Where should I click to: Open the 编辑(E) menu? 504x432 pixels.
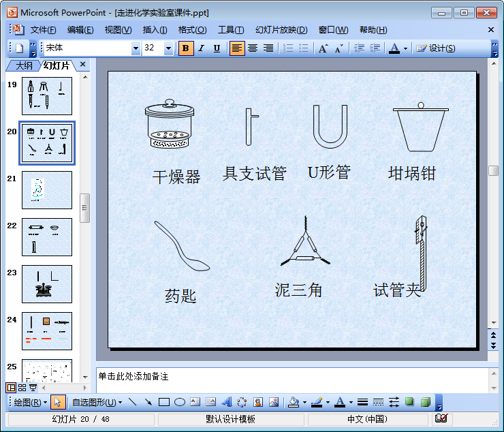coord(80,30)
